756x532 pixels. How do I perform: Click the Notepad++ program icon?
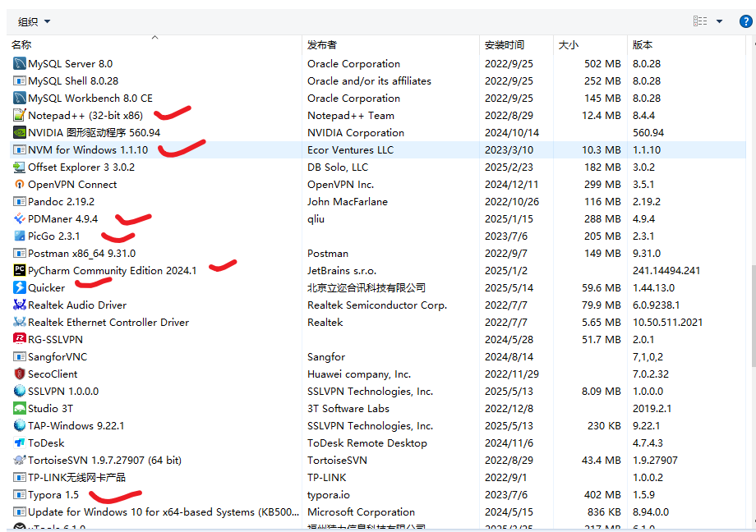[x=19, y=115]
